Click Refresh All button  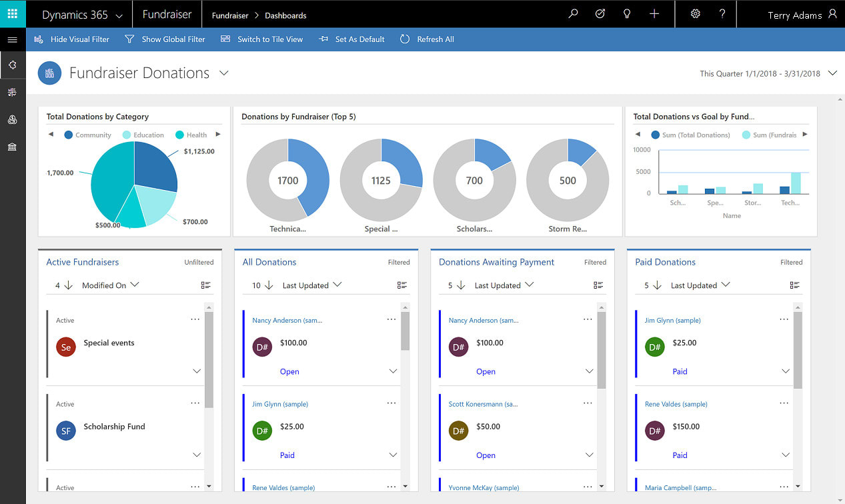[427, 39]
